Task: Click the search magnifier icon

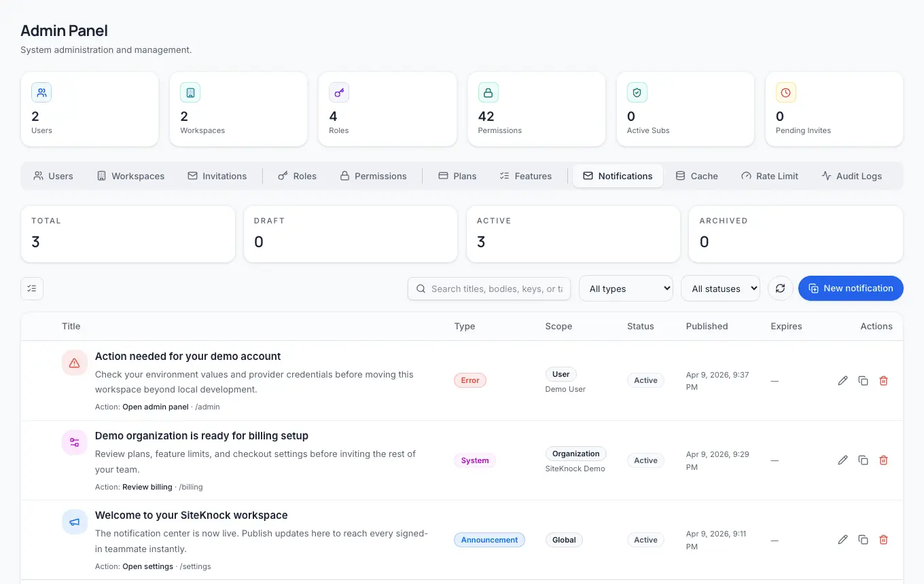Action: coord(421,289)
